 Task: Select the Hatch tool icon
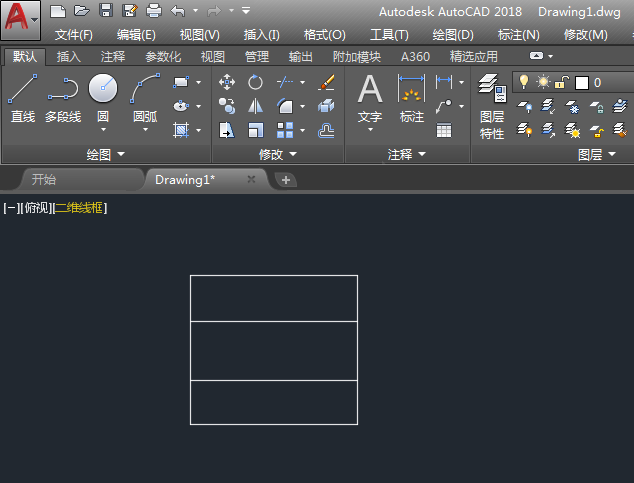pyautogui.click(x=181, y=130)
